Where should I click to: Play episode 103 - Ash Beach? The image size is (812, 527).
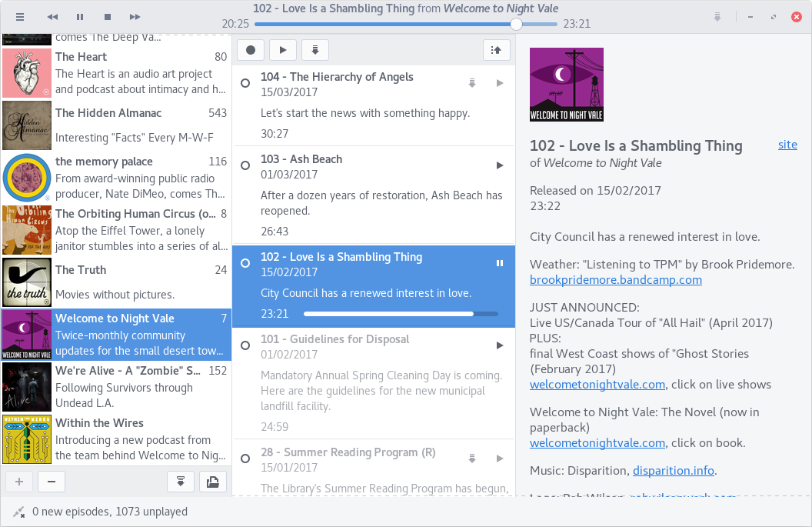click(x=500, y=165)
